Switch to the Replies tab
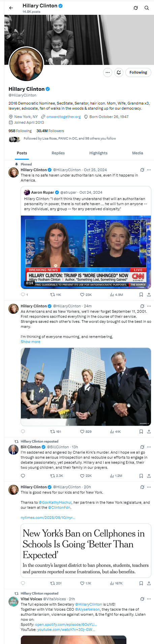The width and height of the screenshot is (154, 644). (x=58, y=153)
